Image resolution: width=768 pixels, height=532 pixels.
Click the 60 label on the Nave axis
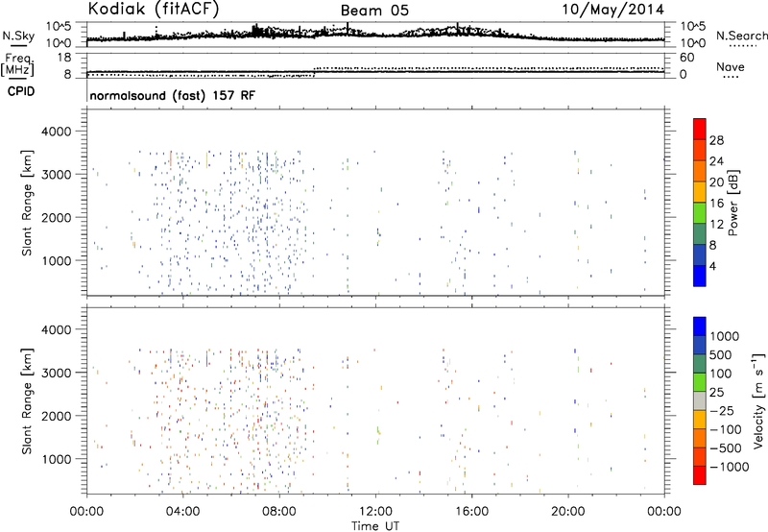tap(686, 58)
